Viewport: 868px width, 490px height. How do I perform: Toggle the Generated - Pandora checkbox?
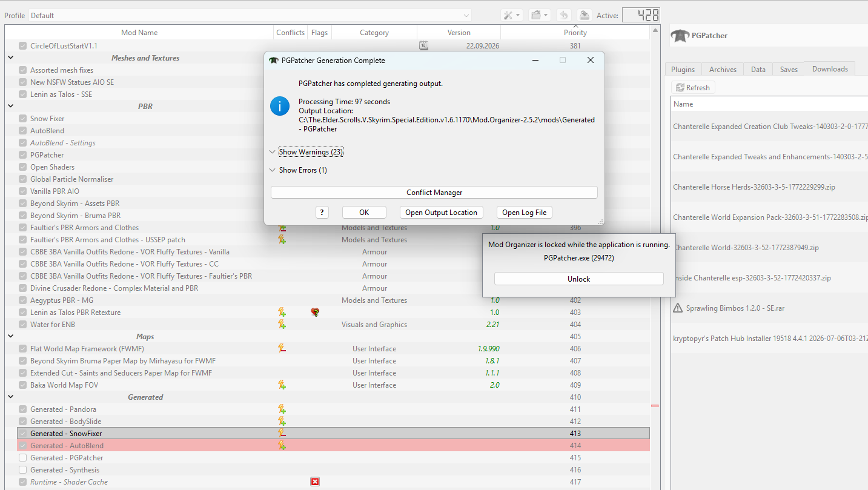click(22, 409)
